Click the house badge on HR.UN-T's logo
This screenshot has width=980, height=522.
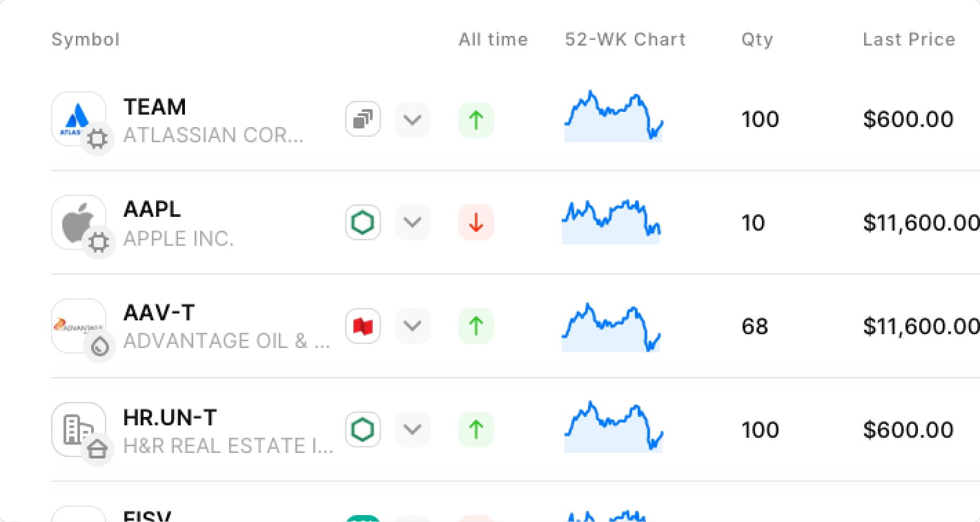pyautogui.click(x=99, y=449)
